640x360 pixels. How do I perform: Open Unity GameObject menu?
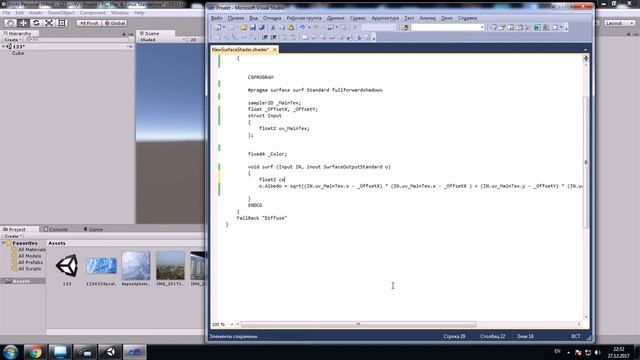tap(61, 13)
